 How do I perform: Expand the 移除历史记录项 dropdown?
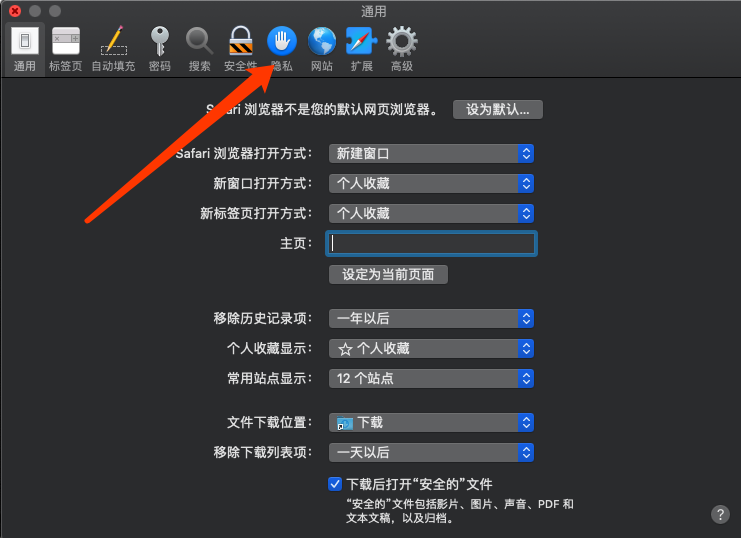coord(431,319)
